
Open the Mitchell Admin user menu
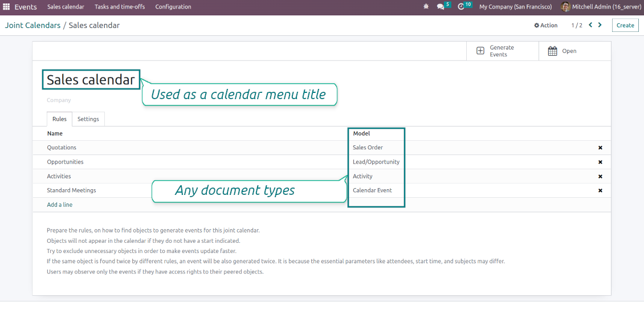pyautogui.click(x=601, y=7)
